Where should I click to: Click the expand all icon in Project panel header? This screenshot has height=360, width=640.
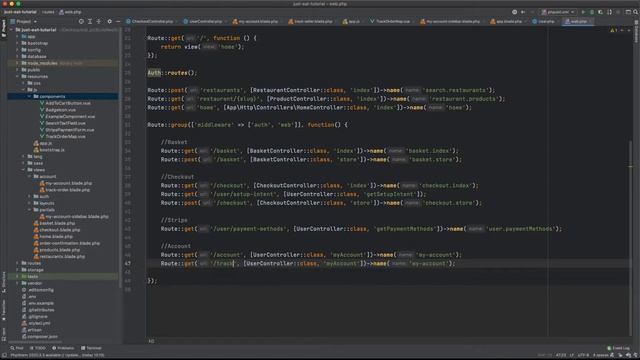90,21
